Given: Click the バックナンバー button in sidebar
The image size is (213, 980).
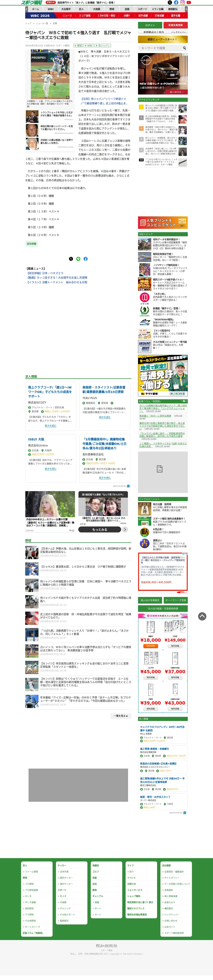Looking at the screenshot, I should coord(178,32).
